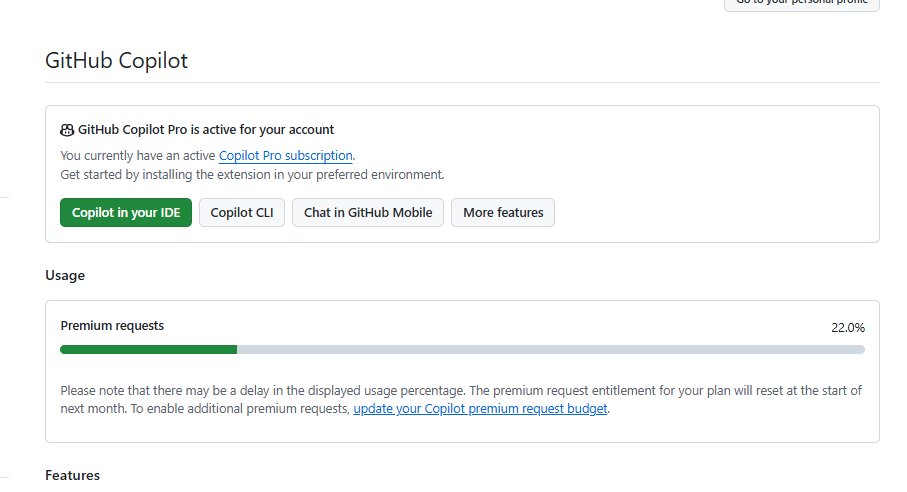
Task: Click the Usage section heading
Action: tap(65, 275)
